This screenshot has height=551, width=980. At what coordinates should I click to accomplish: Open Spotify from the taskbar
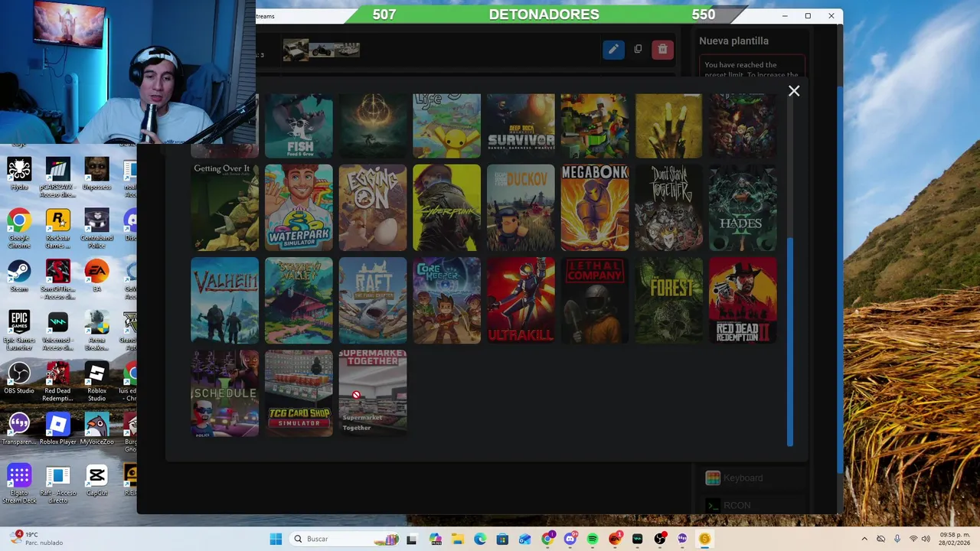click(x=593, y=539)
